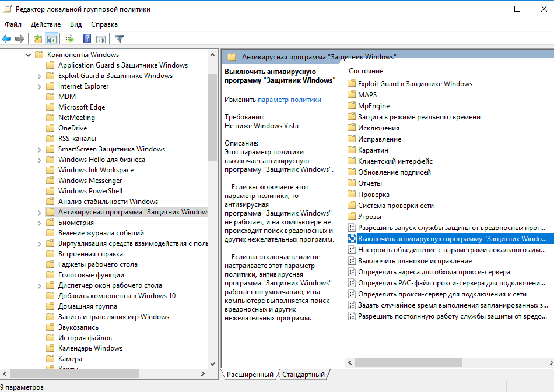Click the folder icon next to Камера

click(51, 358)
